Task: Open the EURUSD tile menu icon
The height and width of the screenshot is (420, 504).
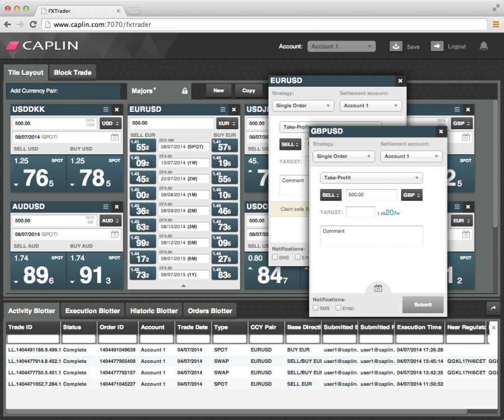Action: tap(223, 110)
